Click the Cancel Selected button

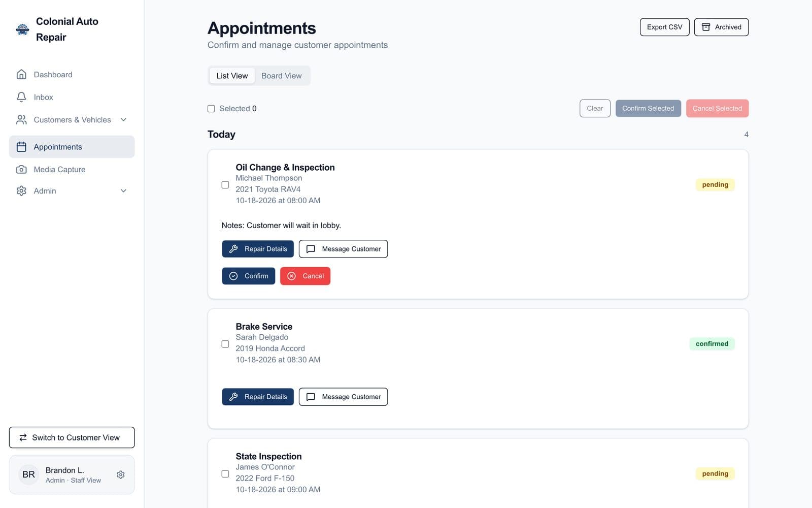717,108
